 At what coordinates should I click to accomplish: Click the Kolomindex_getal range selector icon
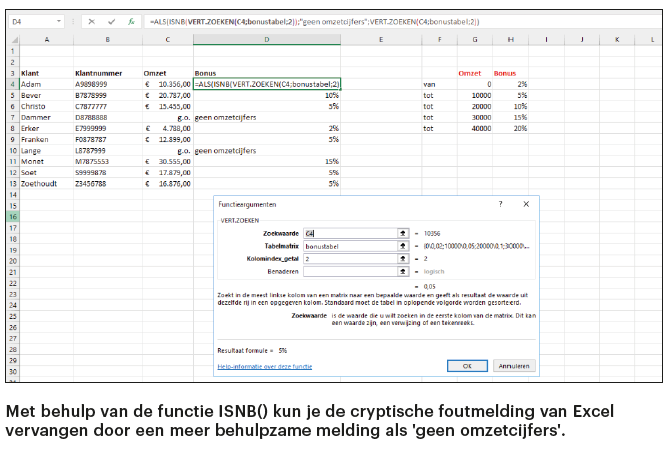(402, 258)
